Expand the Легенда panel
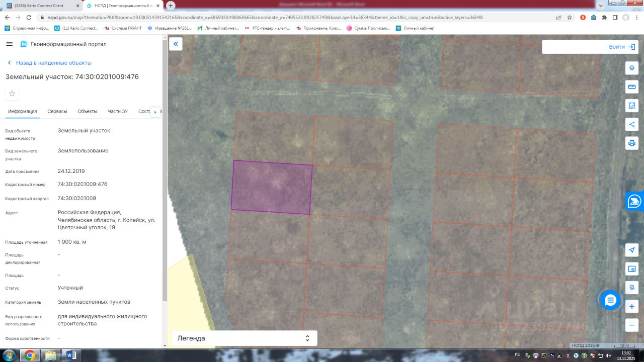Image resolution: width=644 pixels, height=362 pixels. [x=245, y=338]
